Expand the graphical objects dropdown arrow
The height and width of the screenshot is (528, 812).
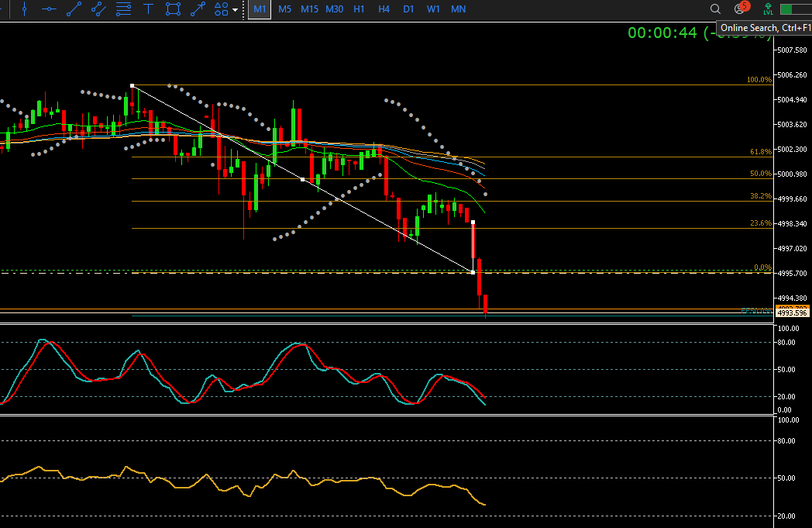[235, 10]
